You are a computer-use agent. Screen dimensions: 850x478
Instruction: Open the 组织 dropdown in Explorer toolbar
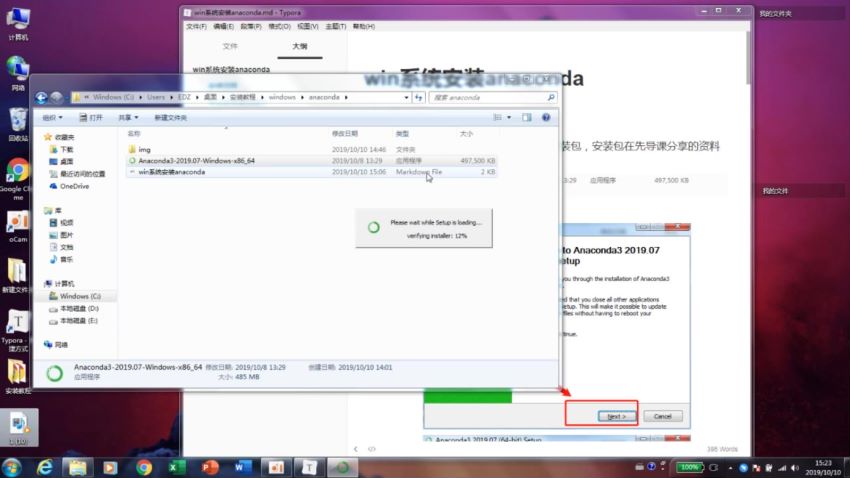52,117
